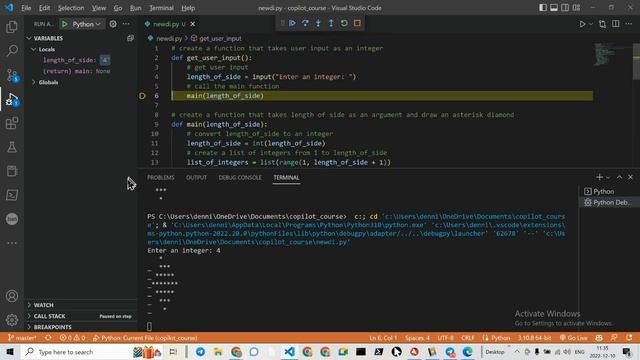This screenshot has height=360, width=640.
Task: Click CRLF line ending setting
Action: click(468, 338)
